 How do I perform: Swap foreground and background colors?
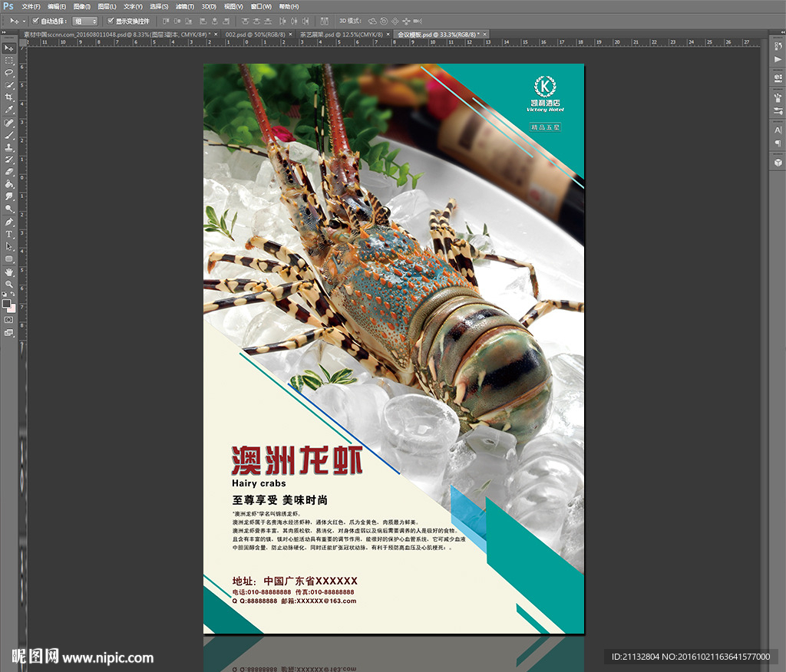[13, 294]
